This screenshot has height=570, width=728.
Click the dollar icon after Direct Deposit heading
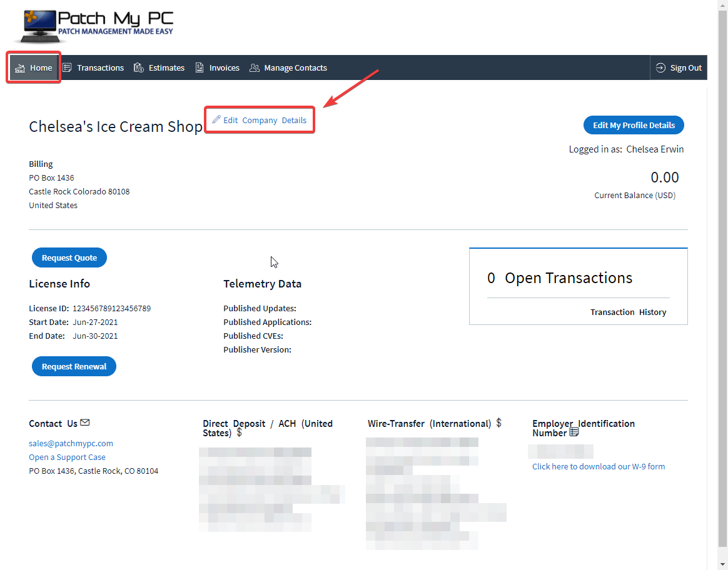(x=239, y=432)
